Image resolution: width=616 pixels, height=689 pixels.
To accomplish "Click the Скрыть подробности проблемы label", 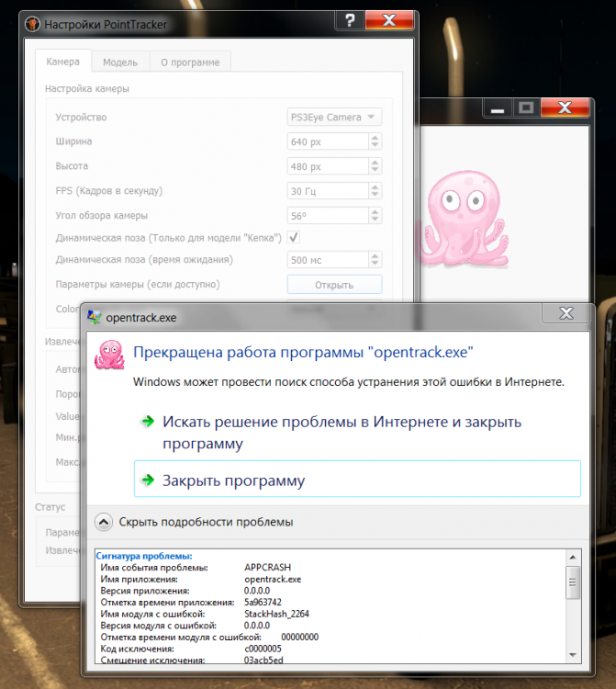I will click(x=206, y=522).
